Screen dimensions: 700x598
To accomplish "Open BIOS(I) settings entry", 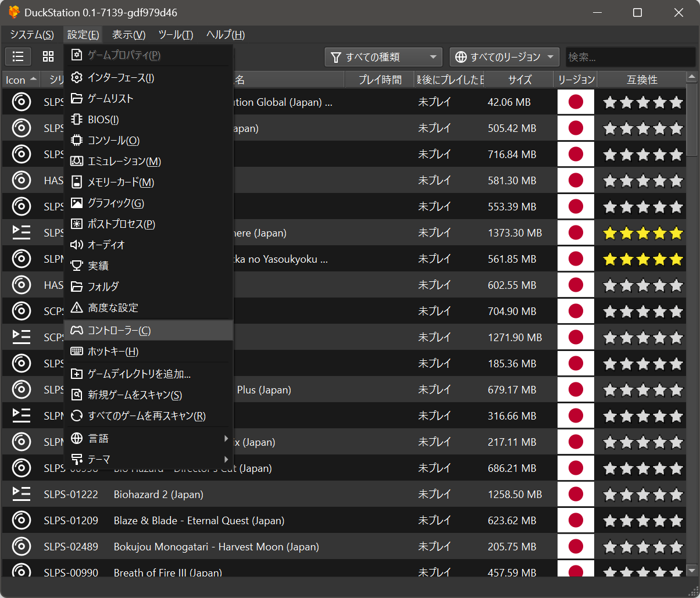I will (x=148, y=119).
